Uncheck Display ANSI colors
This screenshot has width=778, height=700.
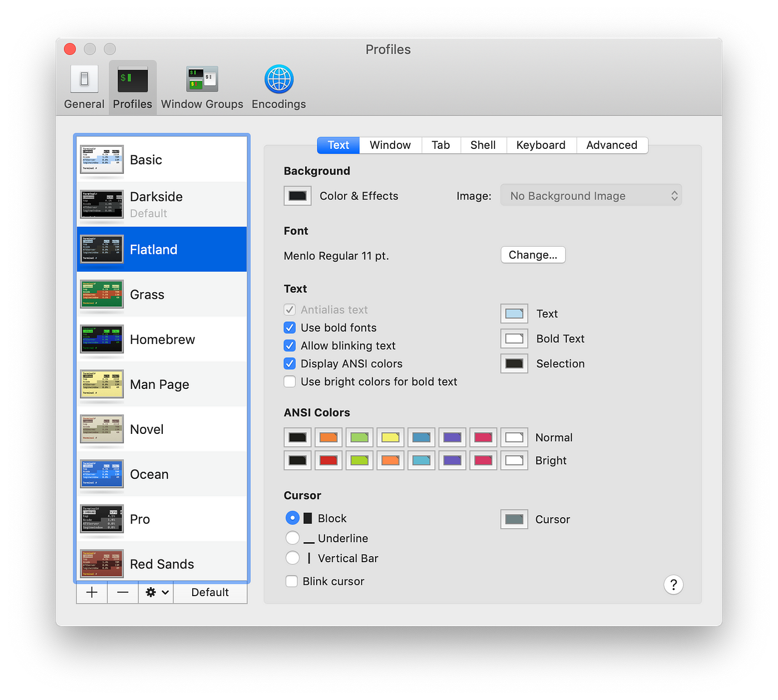tap(290, 364)
